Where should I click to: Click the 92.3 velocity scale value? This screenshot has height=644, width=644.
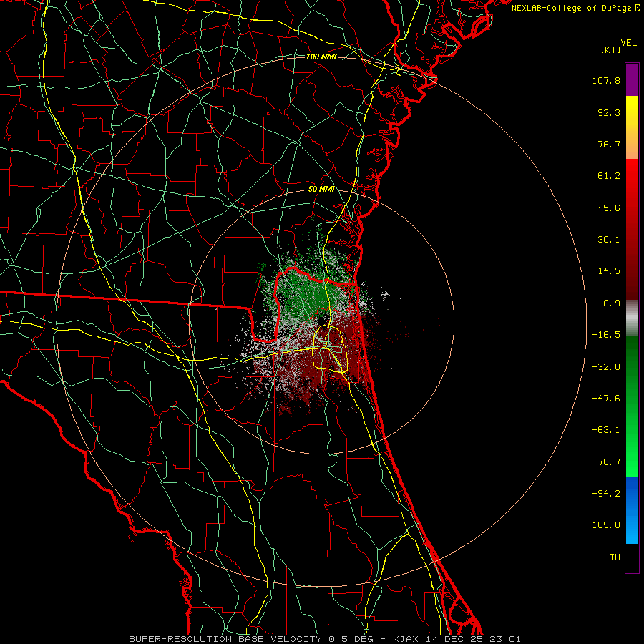tap(609, 112)
